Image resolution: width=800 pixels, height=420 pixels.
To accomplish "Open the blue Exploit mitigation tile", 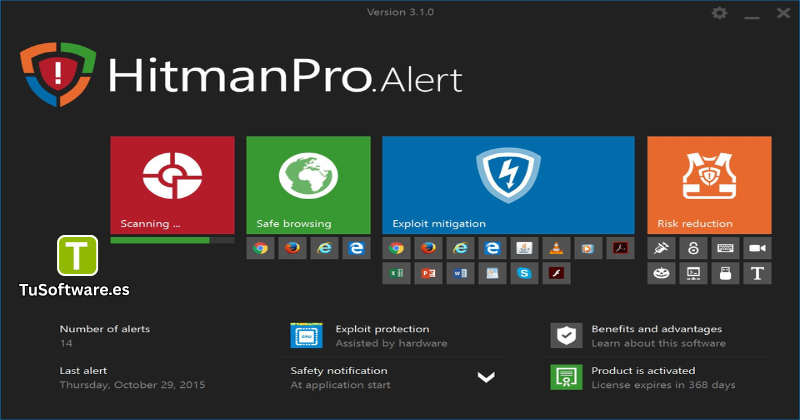I will pos(508,185).
